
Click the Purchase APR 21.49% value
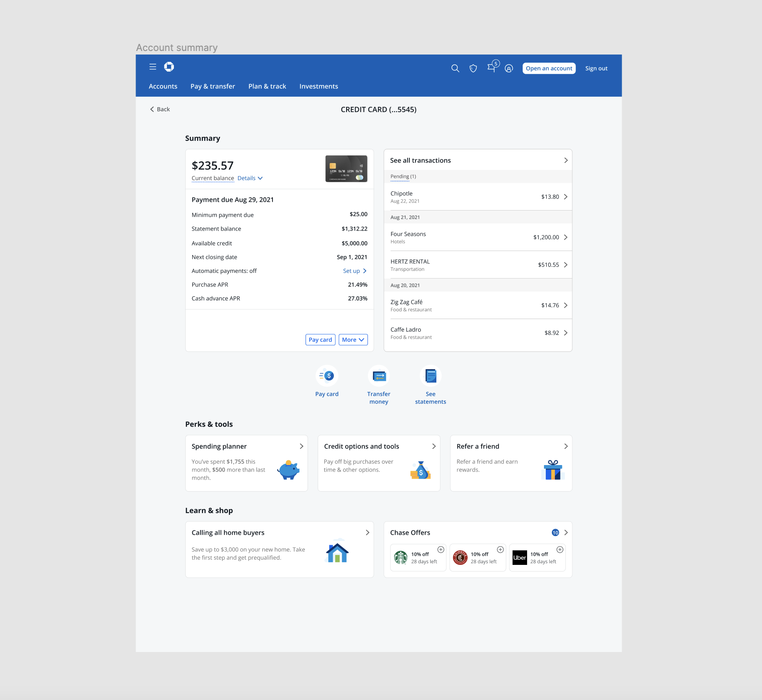click(x=357, y=285)
